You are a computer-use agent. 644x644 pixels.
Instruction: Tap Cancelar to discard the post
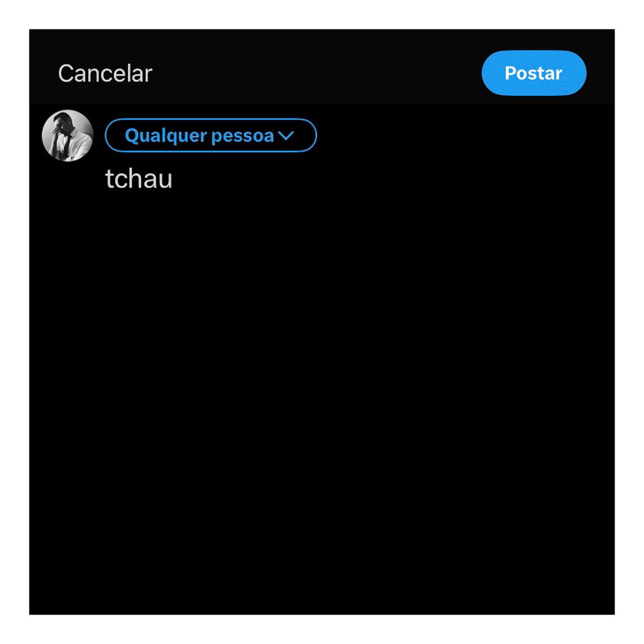105,73
